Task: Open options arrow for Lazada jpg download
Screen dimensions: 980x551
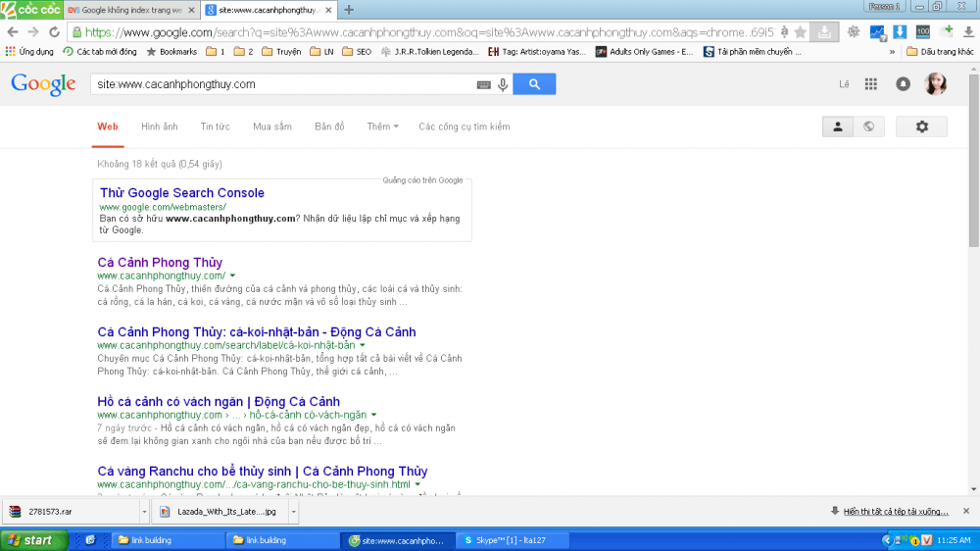Action: point(293,512)
